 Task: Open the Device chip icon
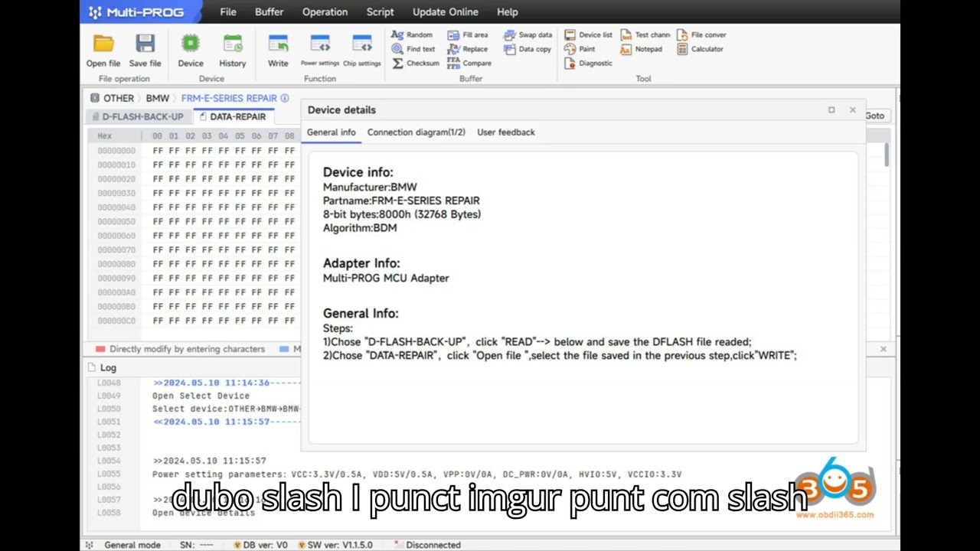coord(191,51)
